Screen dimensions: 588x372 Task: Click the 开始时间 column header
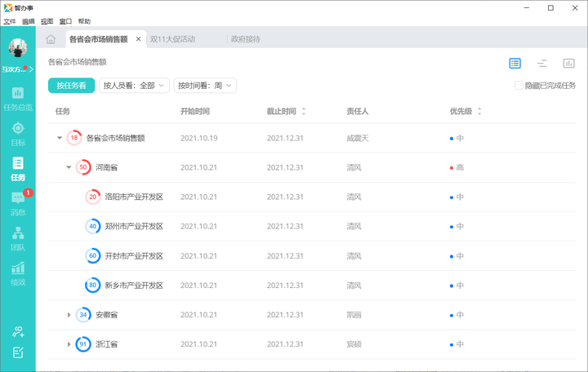pyautogui.click(x=195, y=111)
